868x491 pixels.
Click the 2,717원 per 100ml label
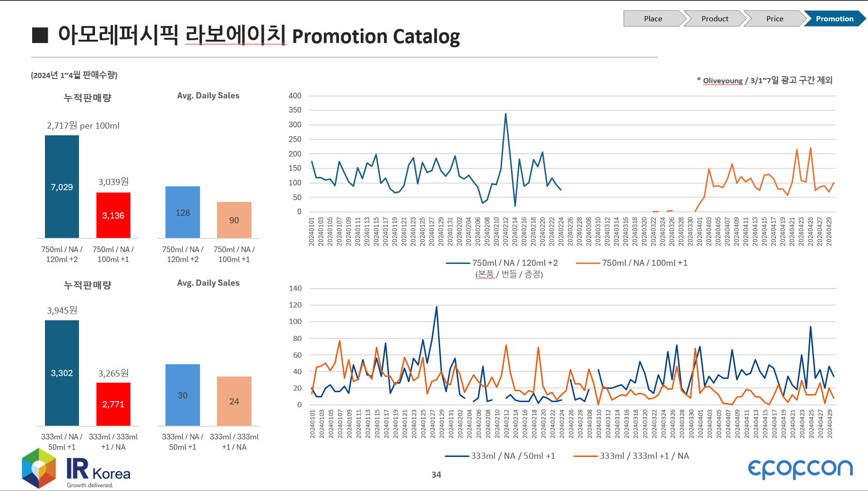(x=83, y=126)
